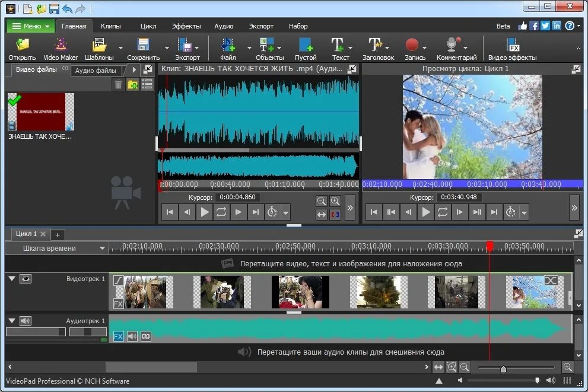The image size is (588, 392).
Task: Click the Текст tool icon
Action: coord(337,45)
